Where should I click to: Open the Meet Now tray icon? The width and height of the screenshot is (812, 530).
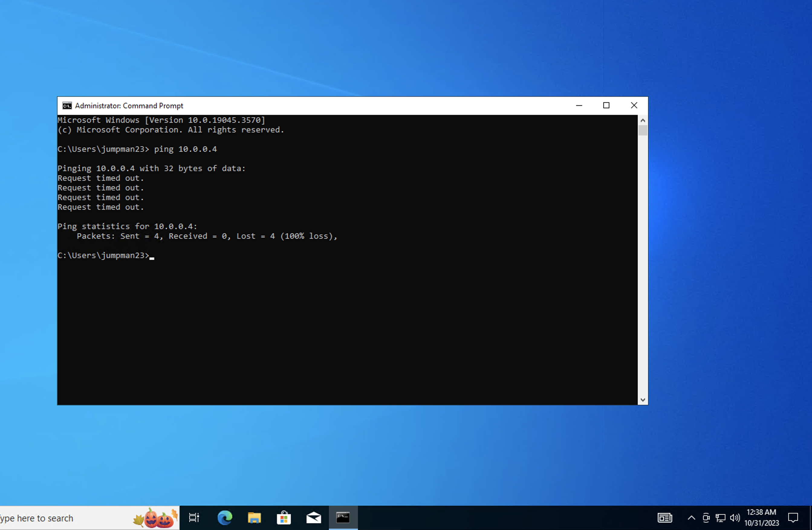[x=706, y=518]
